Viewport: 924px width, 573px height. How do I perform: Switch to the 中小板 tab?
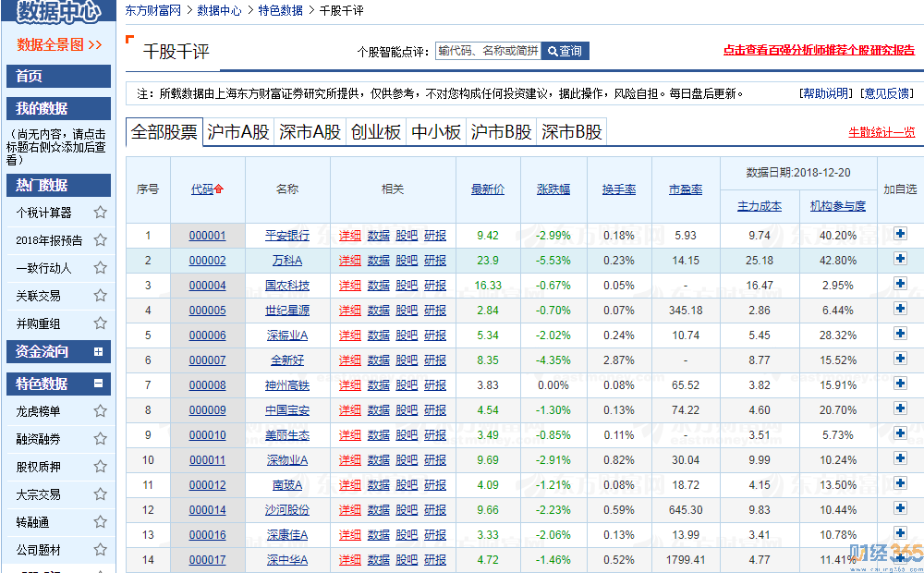[x=436, y=131]
